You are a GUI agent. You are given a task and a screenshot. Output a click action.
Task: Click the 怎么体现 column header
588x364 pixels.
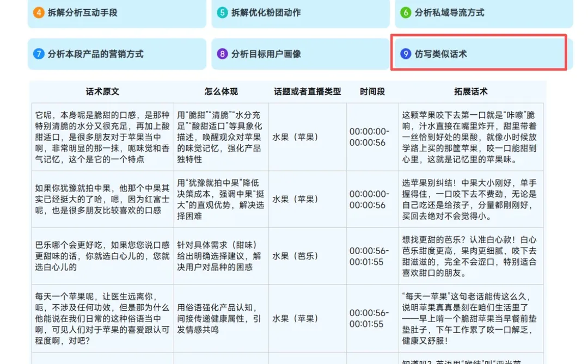220,91
